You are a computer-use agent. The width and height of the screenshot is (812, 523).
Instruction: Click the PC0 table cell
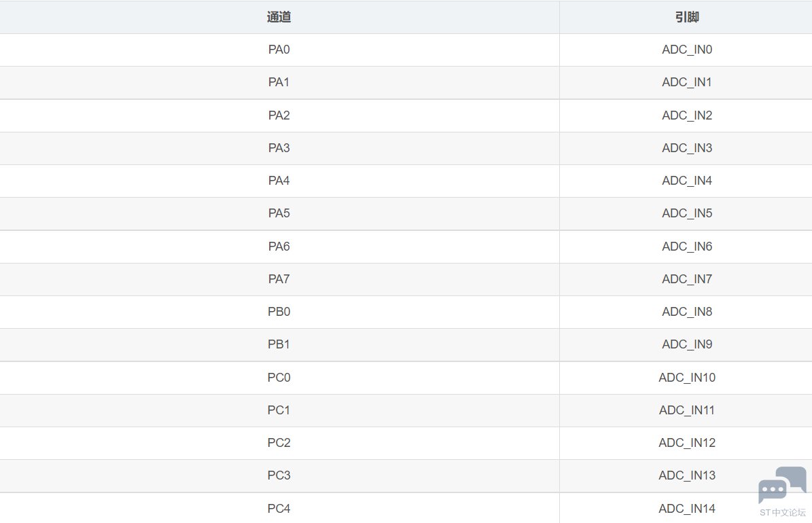pyautogui.click(x=279, y=378)
